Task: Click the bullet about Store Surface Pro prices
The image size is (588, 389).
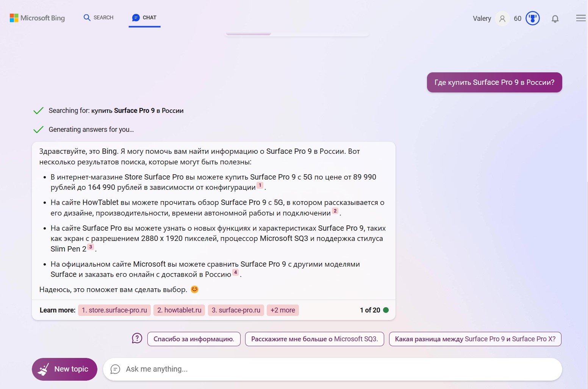Action: tap(213, 182)
